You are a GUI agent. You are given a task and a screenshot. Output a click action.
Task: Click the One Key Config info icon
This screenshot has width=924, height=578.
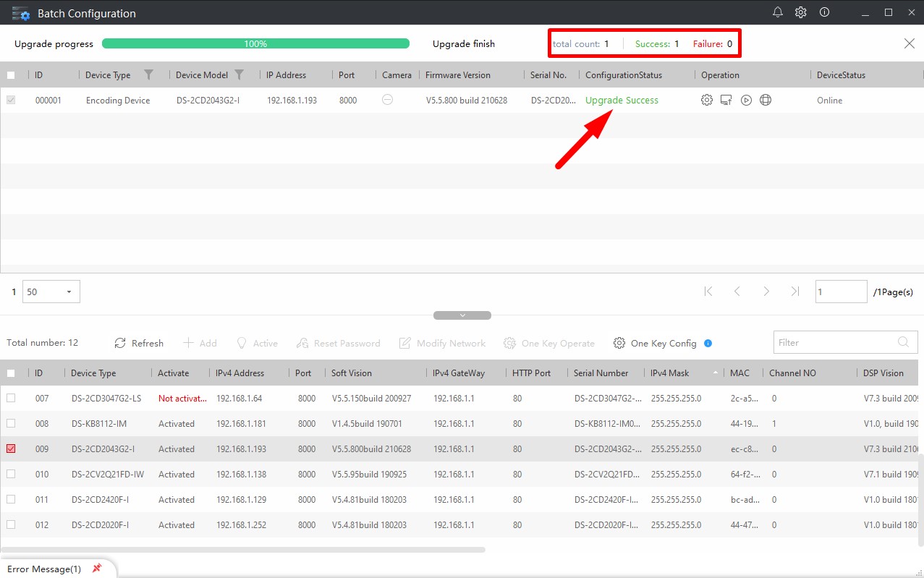tap(708, 343)
